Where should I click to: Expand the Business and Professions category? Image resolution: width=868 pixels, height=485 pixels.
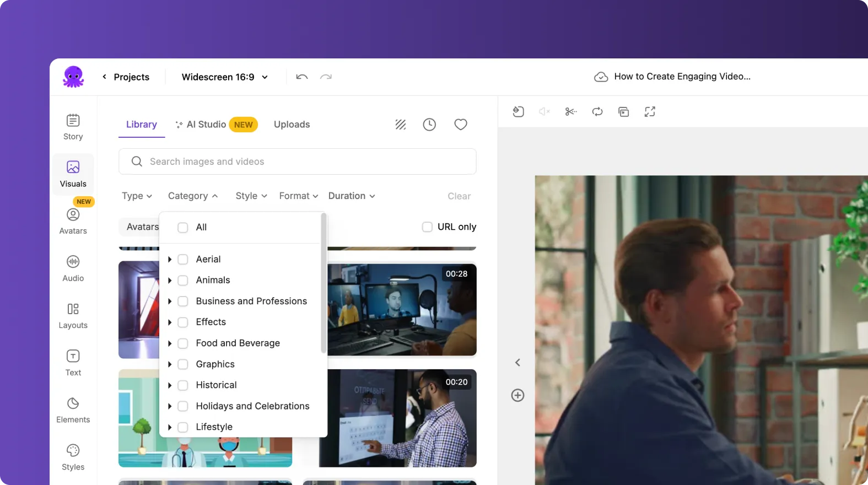(170, 301)
